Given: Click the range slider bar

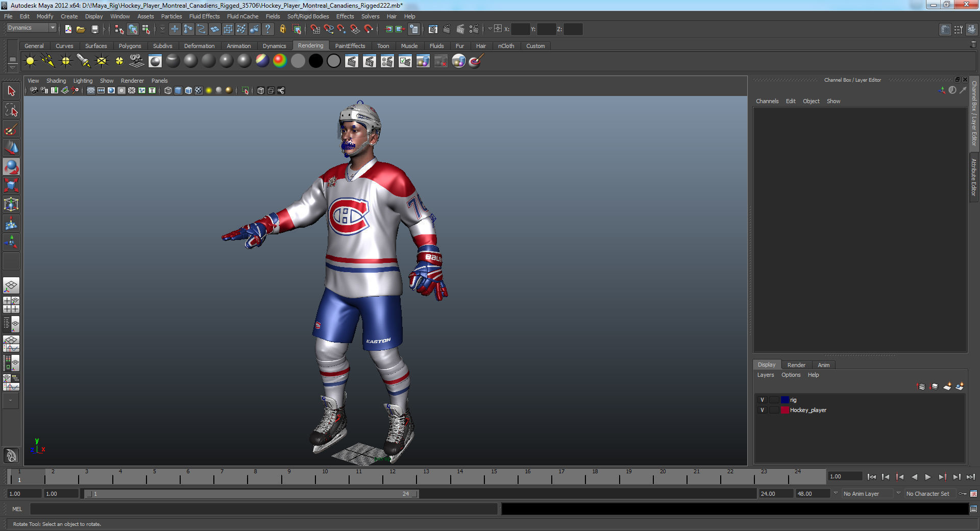Looking at the screenshot, I should tap(251, 494).
